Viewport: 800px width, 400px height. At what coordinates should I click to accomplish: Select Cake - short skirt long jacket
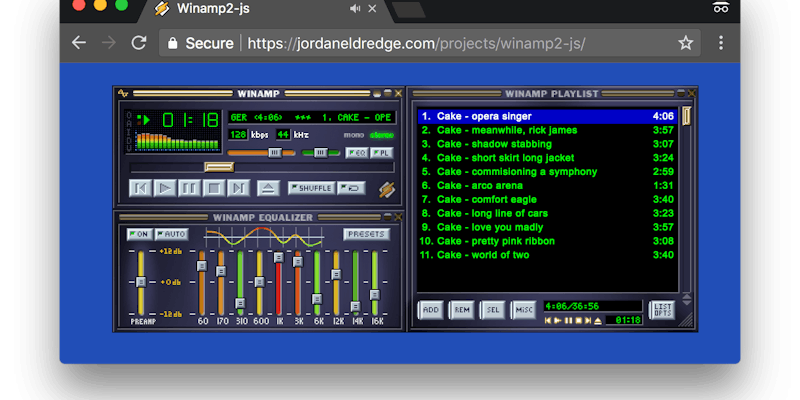548,158
